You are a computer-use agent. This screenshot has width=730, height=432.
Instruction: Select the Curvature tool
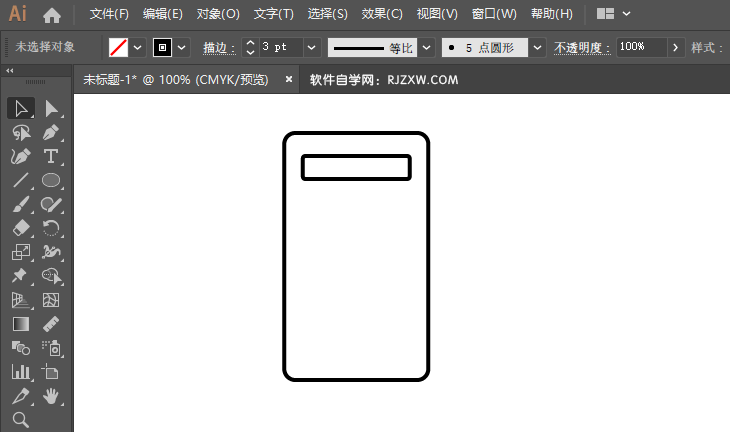pyautogui.click(x=21, y=156)
